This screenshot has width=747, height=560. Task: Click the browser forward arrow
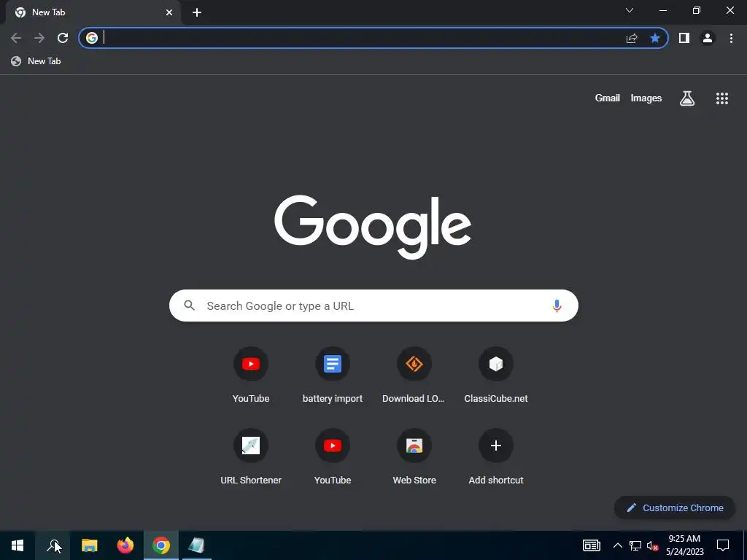pos(39,38)
